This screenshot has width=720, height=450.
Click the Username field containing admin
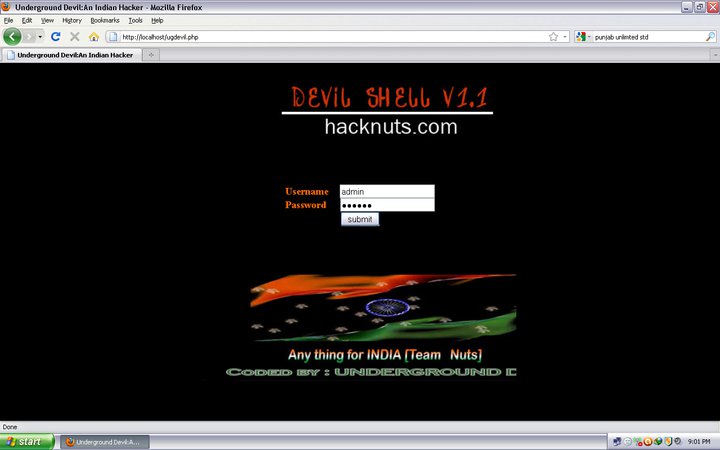point(387,191)
